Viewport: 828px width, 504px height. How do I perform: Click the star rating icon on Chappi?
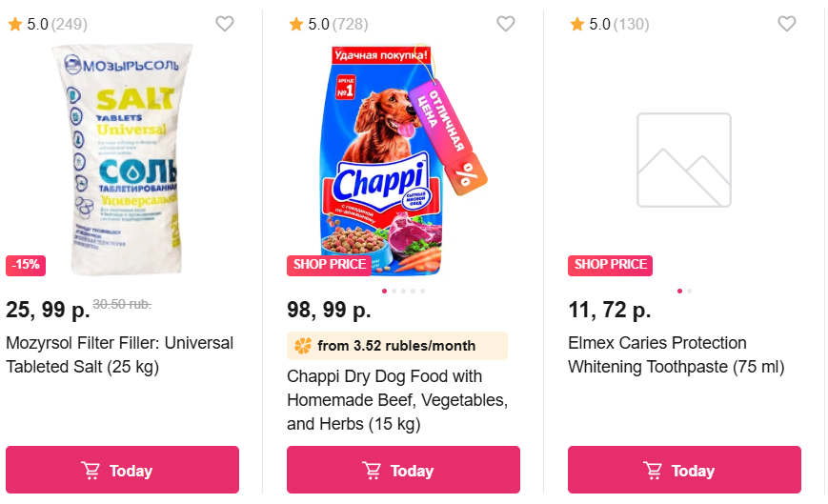point(295,24)
